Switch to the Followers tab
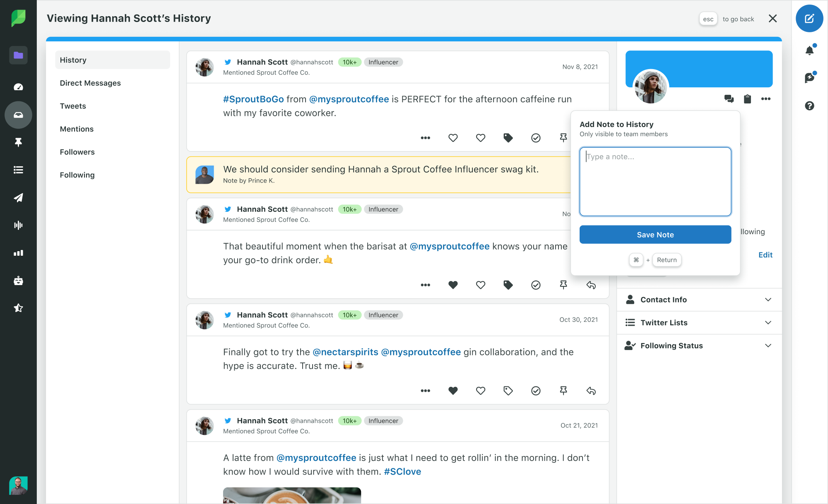The height and width of the screenshot is (504, 828). [77, 151]
